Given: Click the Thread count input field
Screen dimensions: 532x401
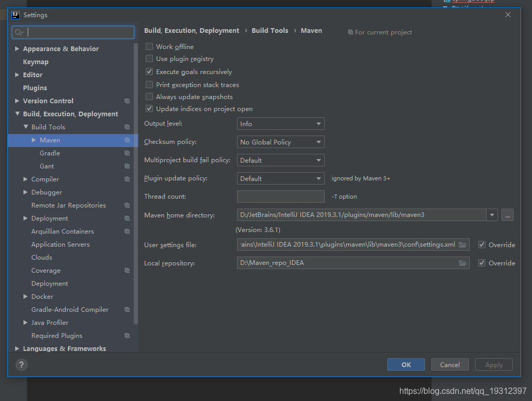Looking at the screenshot, I should pos(280,197).
